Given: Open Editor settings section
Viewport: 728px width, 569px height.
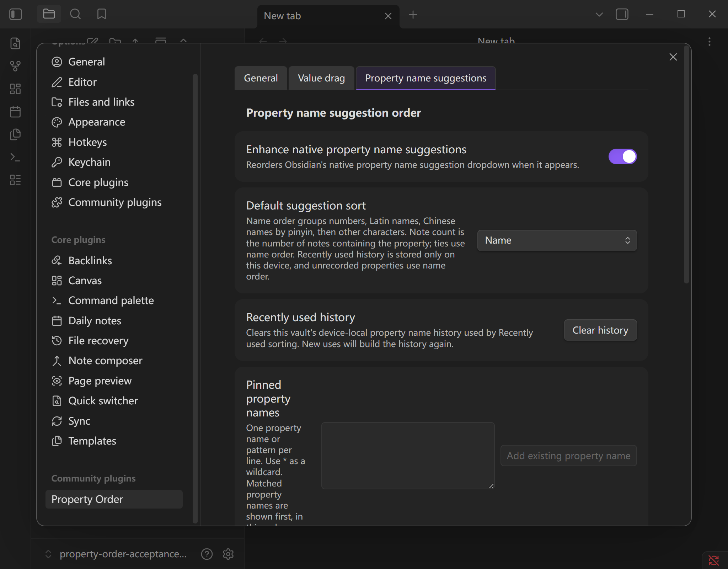Looking at the screenshot, I should [x=114, y=82].
